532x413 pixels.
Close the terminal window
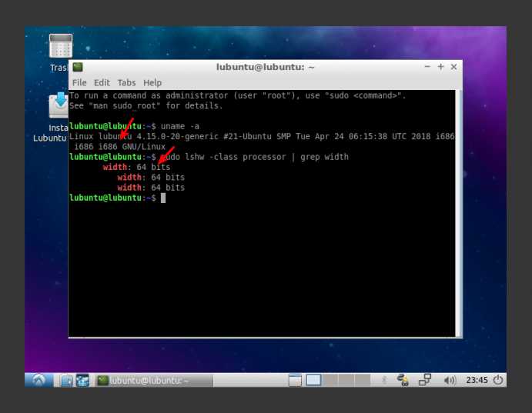tap(453, 67)
